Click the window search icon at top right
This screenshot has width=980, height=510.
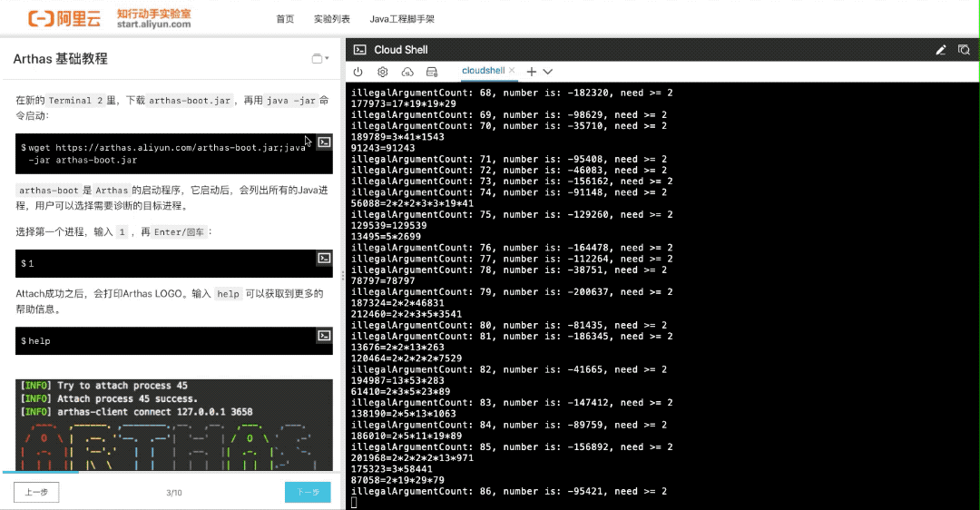(964, 50)
